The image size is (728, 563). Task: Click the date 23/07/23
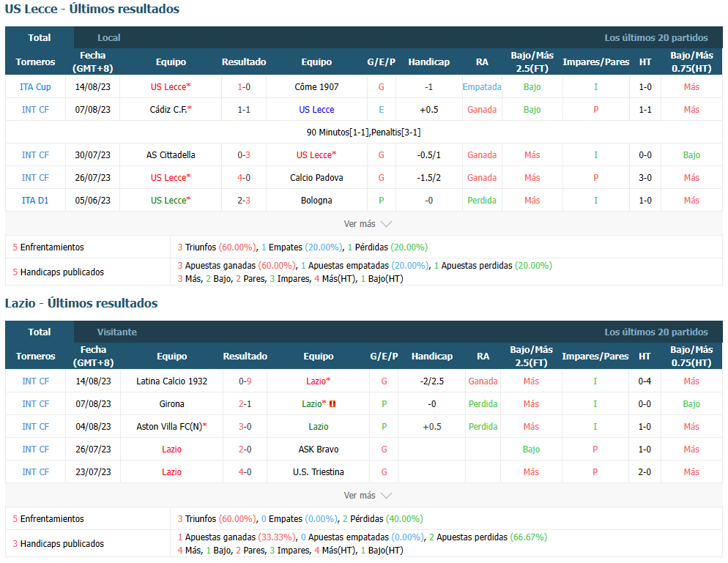click(93, 472)
